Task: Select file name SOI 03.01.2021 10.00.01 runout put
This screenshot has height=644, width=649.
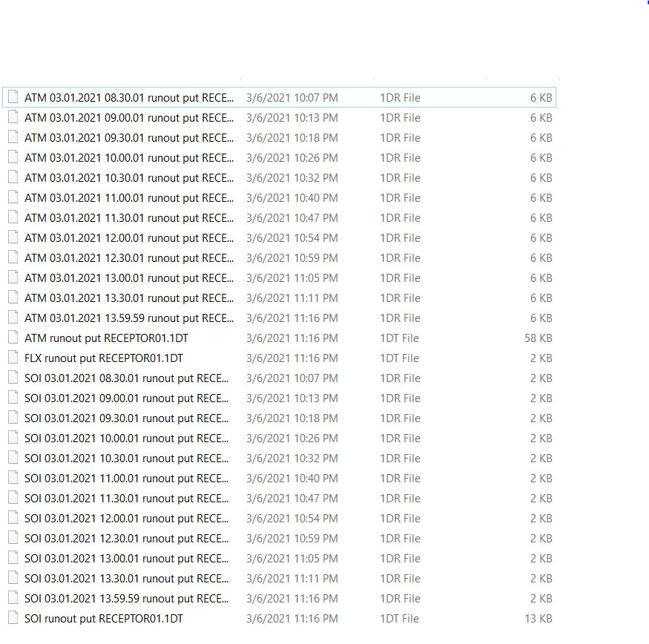Action: point(126,438)
